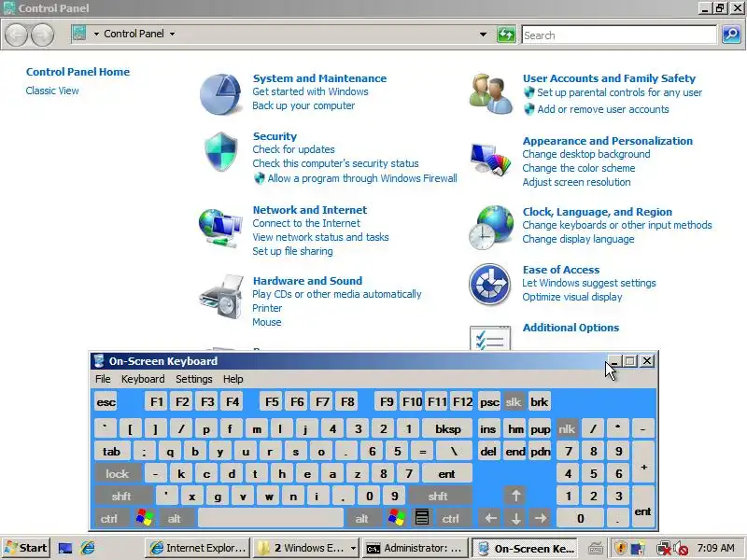747x560 pixels.
Task: Expand the arrow after Control Panel breadcrumb
Action: [x=173, y=34]
